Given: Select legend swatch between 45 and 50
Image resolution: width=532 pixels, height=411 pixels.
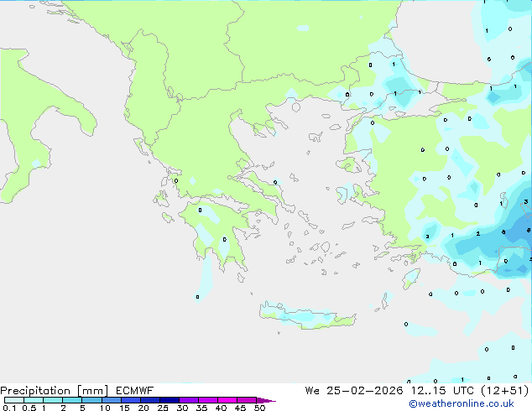Looking at the screenshot, I should point(247,400).
